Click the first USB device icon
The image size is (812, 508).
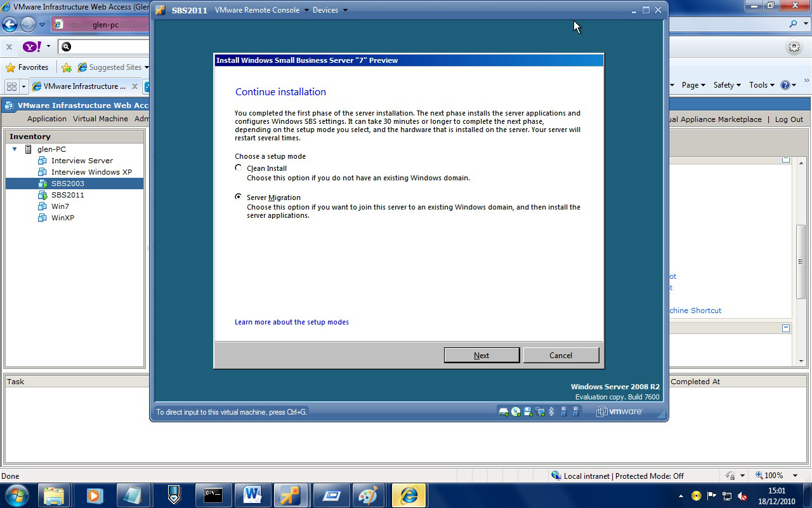[563, 411]
